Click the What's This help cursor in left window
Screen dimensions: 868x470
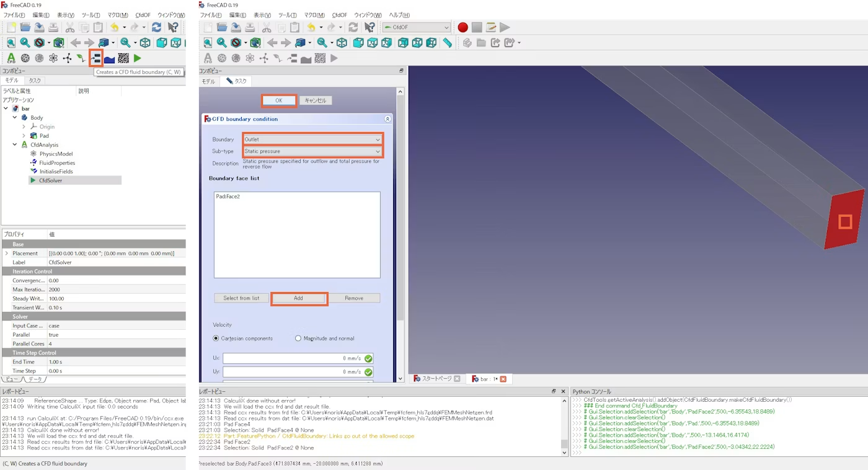pos(173,27)
